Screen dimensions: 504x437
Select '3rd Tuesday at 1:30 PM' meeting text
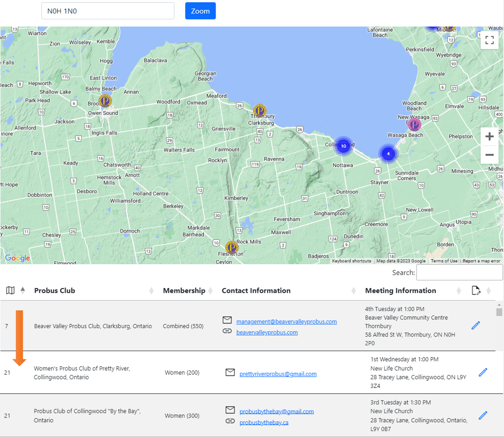(400, 403)
